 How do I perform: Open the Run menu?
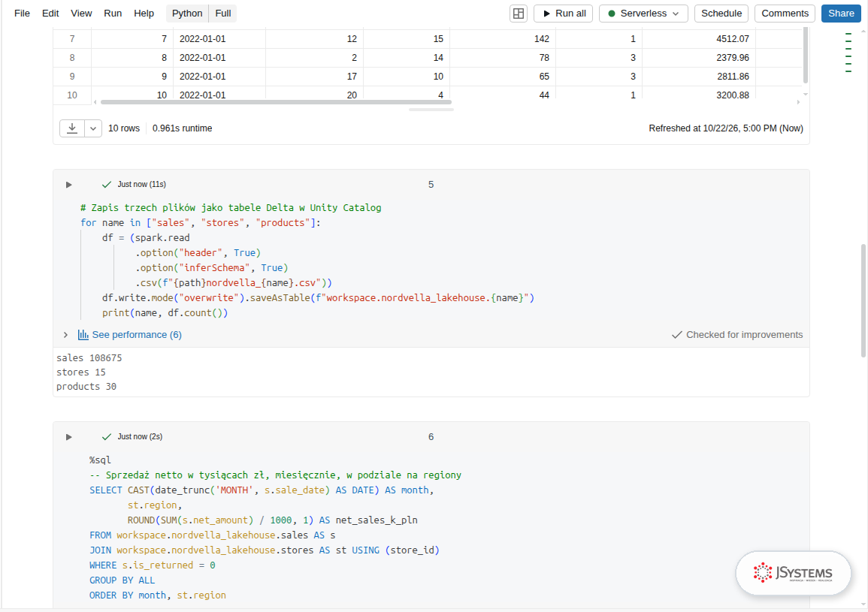pos(113,14)
